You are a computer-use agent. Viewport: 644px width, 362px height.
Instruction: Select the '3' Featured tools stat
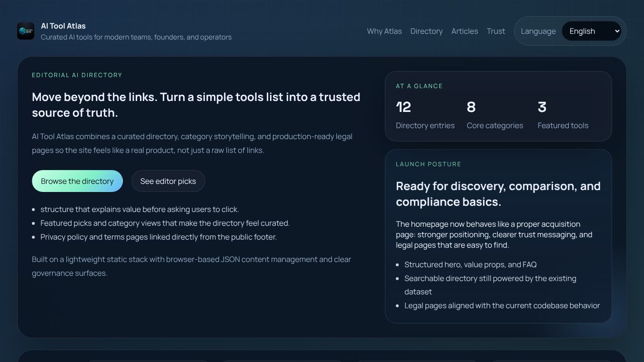click(x=563, y=115)
